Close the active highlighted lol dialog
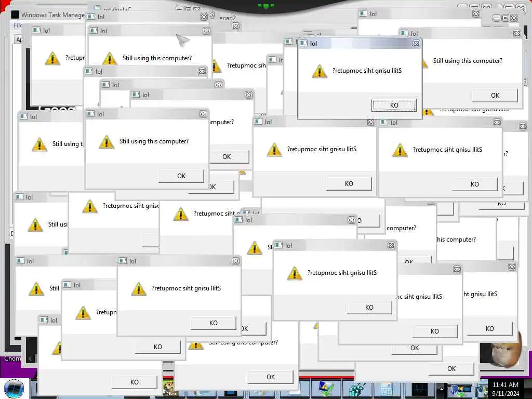532x399 pixels. click(416, 43)
